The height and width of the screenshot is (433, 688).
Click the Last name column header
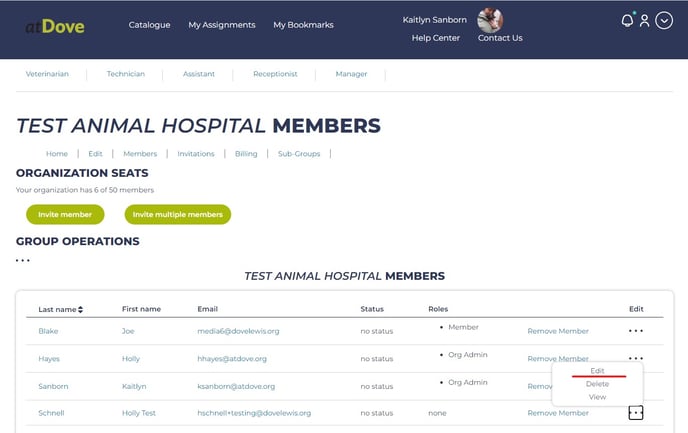57,309
